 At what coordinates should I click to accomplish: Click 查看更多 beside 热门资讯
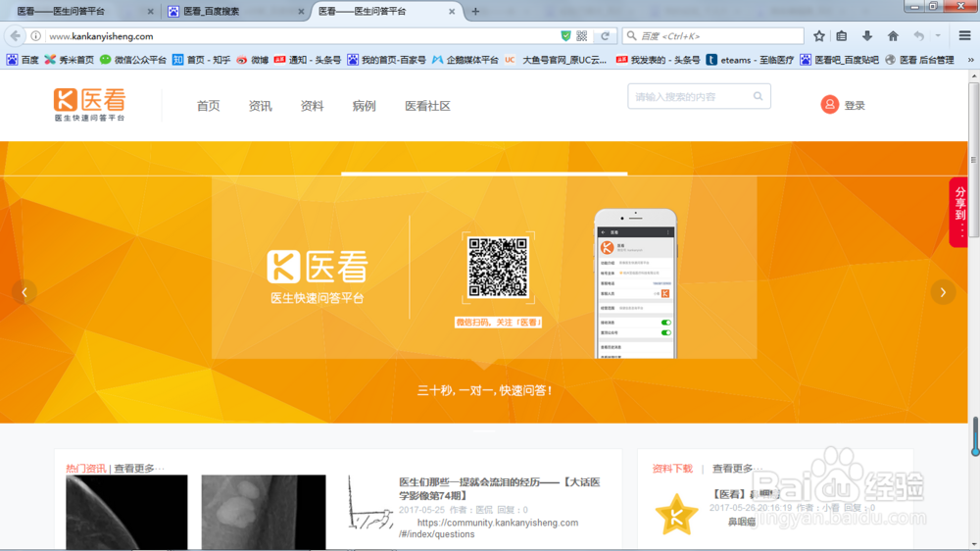coord(139,469)
